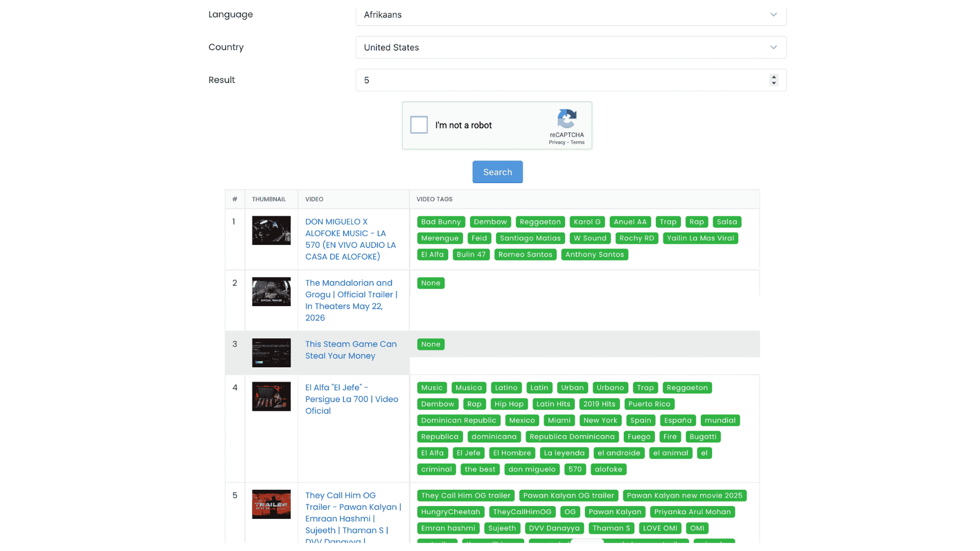This screenshot has width=980, height=551.
Task: Click the reCAPTCHA Privacy link
Action: (x=557, y=142)
